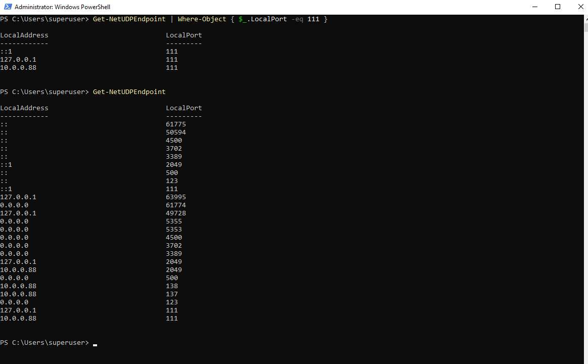Click the first LocalAddress column header
The image size is (588, 364).
pyautogui.click(x=24, y=35)
